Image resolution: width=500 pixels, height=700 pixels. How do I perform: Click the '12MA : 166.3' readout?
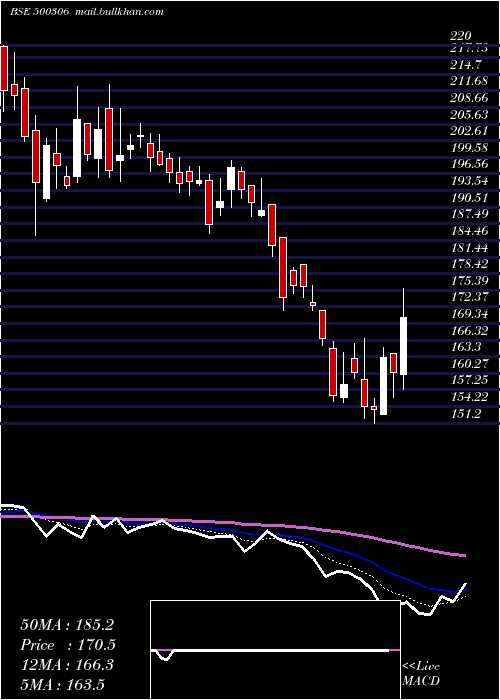click(67, 665)
